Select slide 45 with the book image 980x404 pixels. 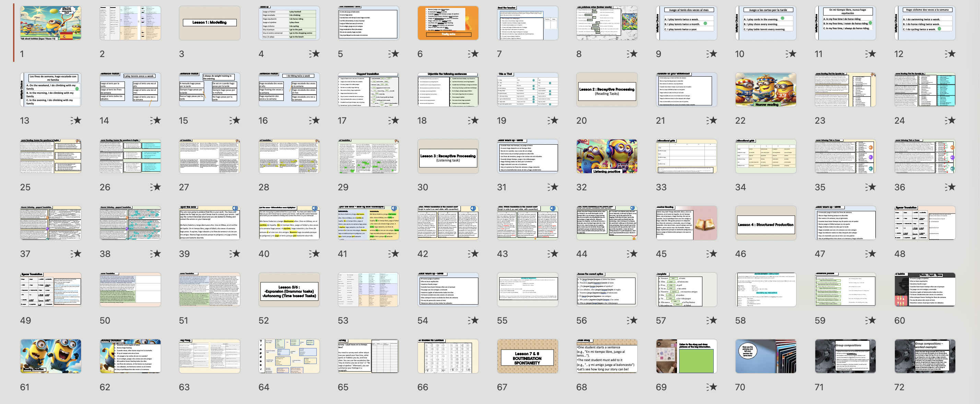[687, 223]
